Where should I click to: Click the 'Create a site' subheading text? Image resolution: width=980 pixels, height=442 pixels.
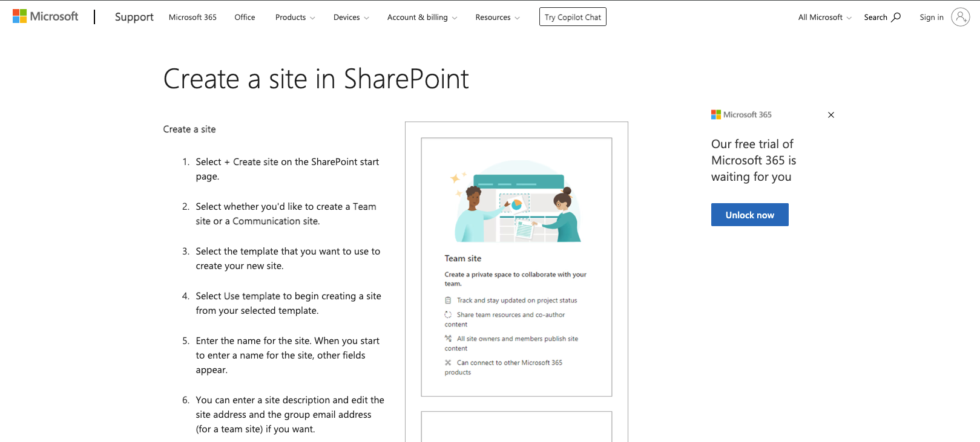[189, 129]
